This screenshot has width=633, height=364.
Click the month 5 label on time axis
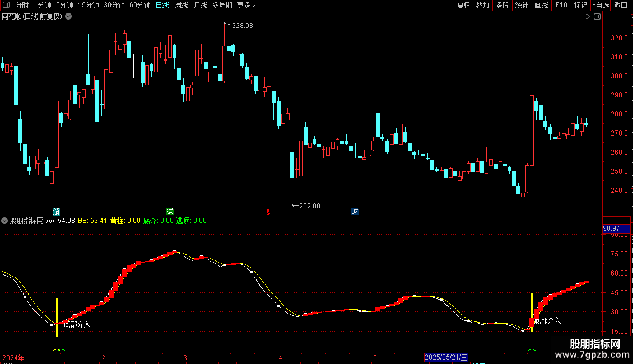point(375,358)
